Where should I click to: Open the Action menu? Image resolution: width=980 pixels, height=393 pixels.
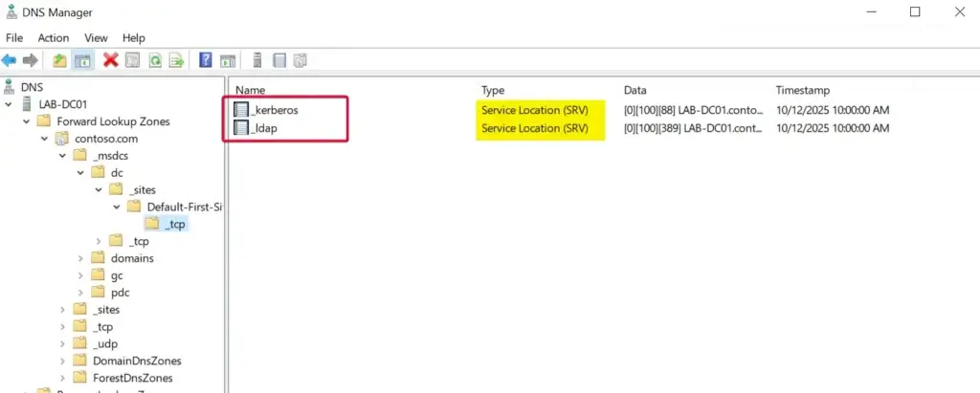(x=54, y=37)
